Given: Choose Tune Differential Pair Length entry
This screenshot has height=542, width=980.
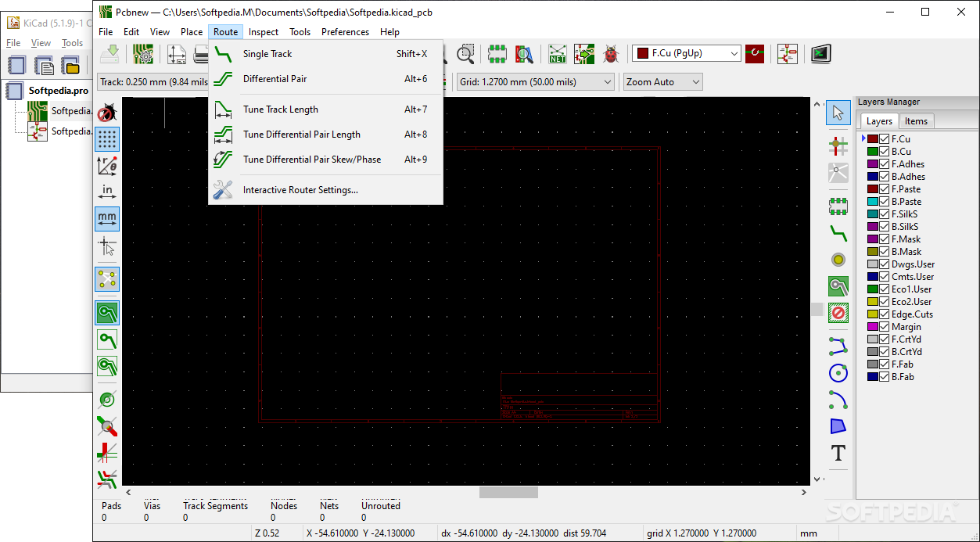Looking at the screenshot, I should 325,135.
